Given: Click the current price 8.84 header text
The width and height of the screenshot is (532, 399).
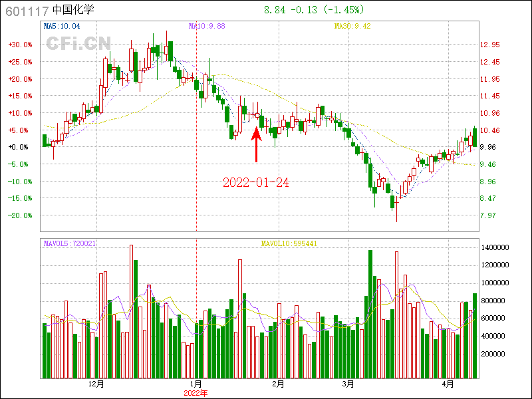Looking at the screenshot, I should click(x=275, y=10).
